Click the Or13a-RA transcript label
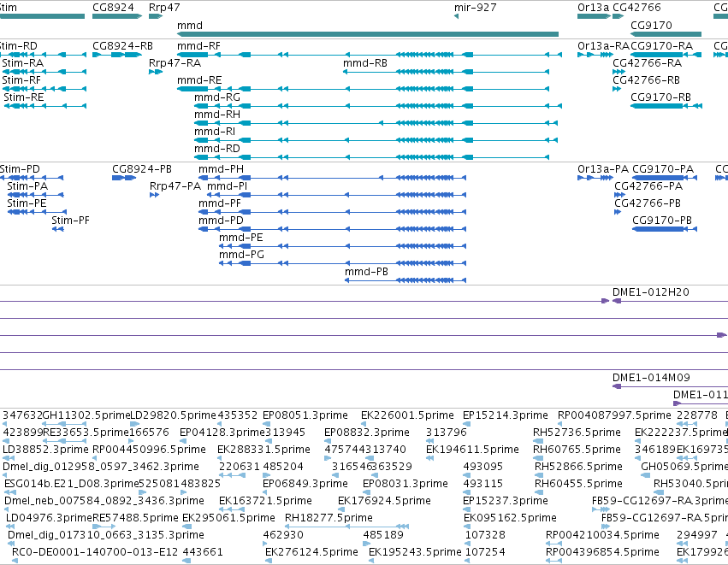Screen dimensions: 728x565 [x=604, y=46]
